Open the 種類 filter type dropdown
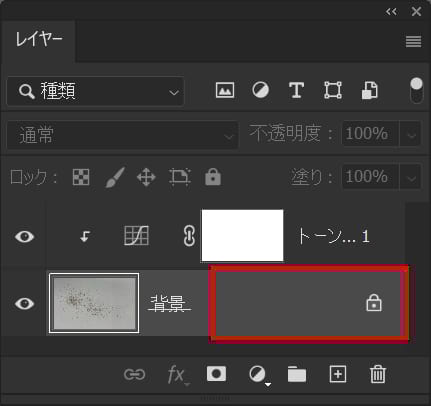The width and height of the screenshot is (431, 406). (x=96, y=91)
